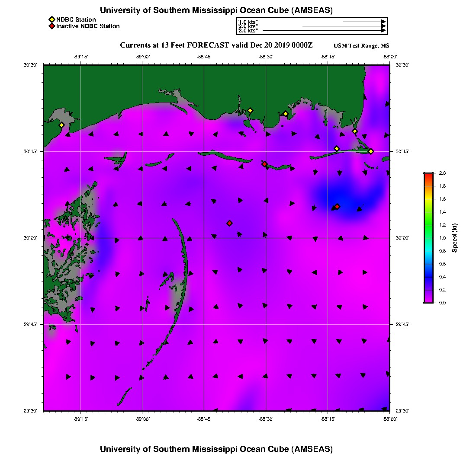Click the magenta bottom of the speed color bar
Viewport: 476px width, 454px height.
pyautogui.click(x=428, y=301)
